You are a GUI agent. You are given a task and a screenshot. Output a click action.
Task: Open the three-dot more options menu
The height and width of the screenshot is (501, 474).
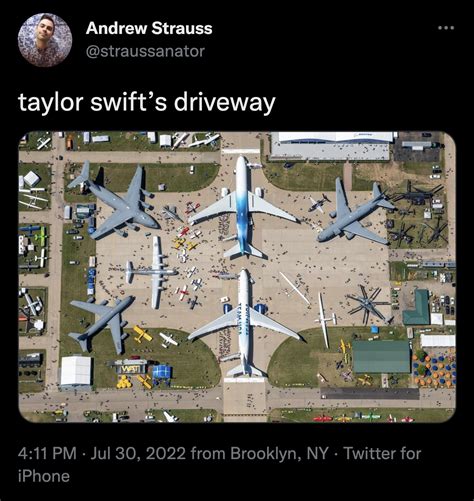pos(446,28)
